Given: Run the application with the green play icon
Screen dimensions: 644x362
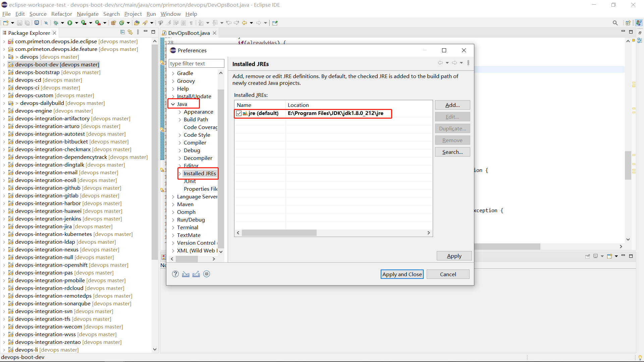Looking at the screenshot, I should [x=70, y=23].
